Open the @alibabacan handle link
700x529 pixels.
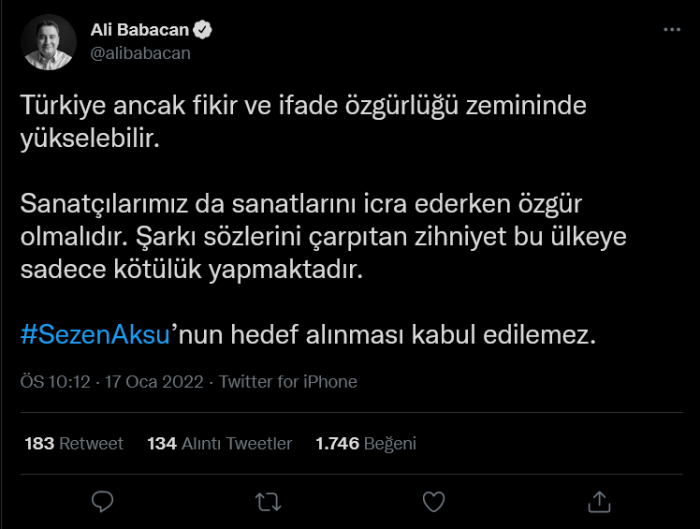(140, 53)
